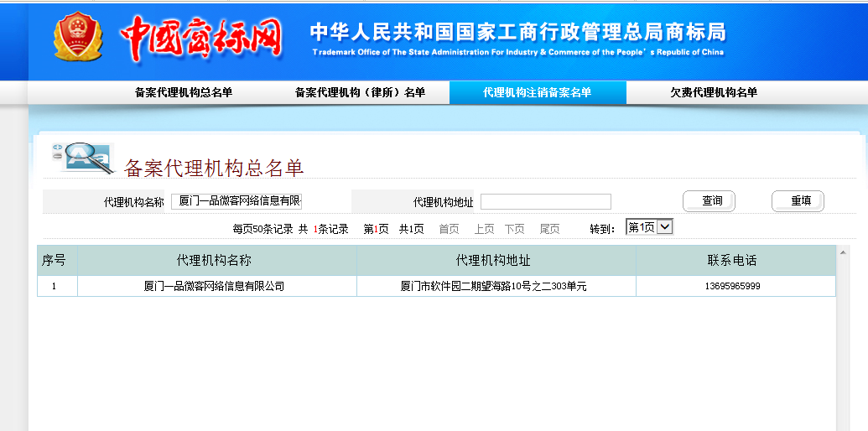Image resolution: width=868 pixels, height=431 pixels.
Task: Switch to 代理机构注销备案名单 tab
Action: pyautogui.click(x=538, y=93)
